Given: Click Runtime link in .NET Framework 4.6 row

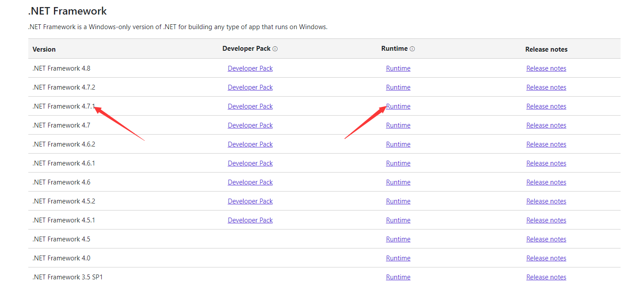Looking at the screenshot, I should coord(398,182).
